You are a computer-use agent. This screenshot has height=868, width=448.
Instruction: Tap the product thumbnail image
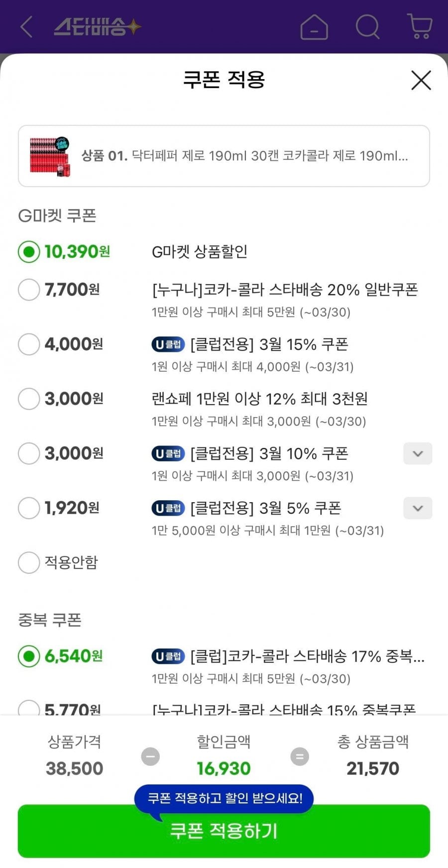(x=50, y=156)
